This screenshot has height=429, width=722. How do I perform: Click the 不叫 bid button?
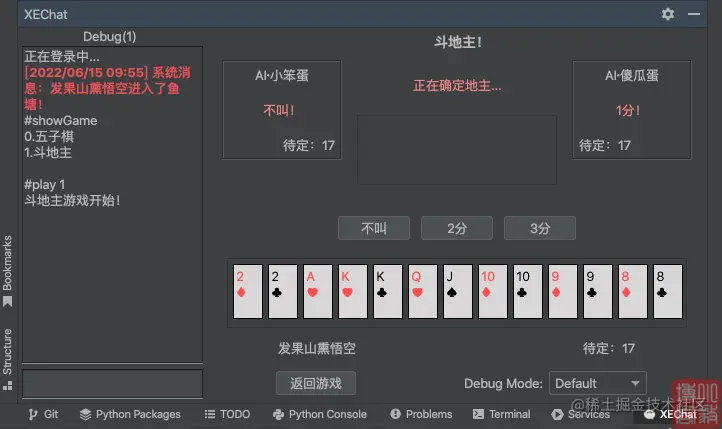pos(373,228)
